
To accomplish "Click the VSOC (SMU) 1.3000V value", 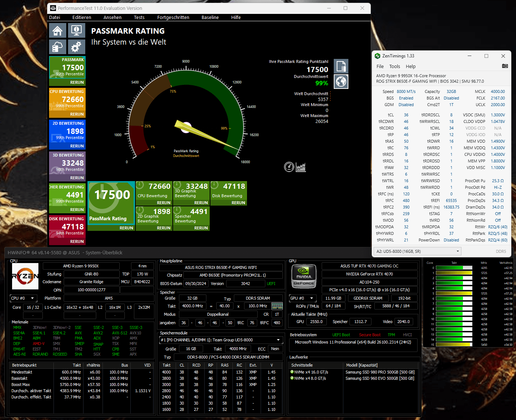I will click(498, 115).
